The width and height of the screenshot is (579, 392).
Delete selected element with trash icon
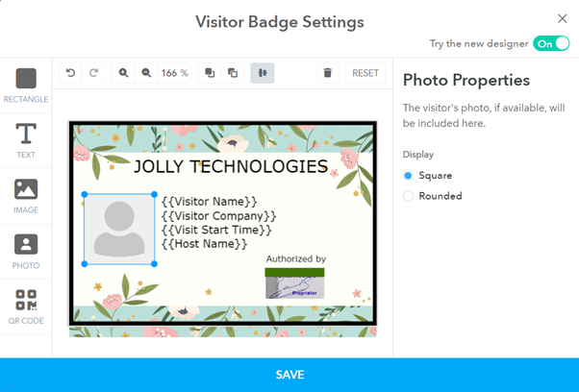click(328, 73)
